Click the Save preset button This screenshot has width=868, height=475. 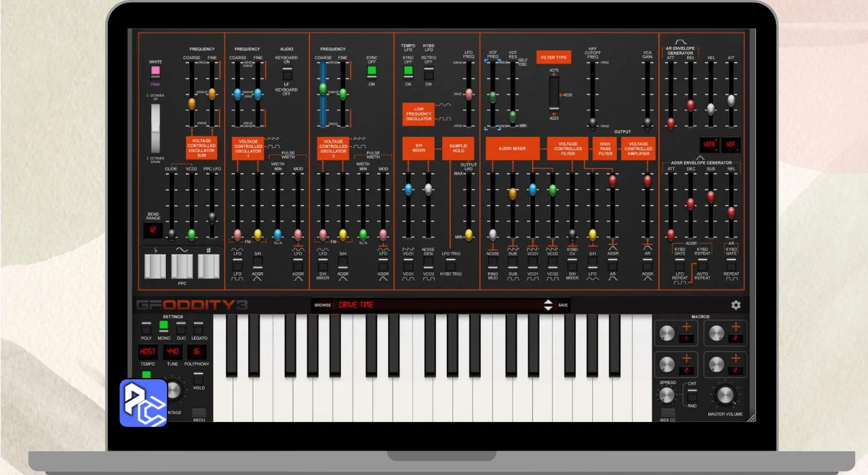(563, 305)
